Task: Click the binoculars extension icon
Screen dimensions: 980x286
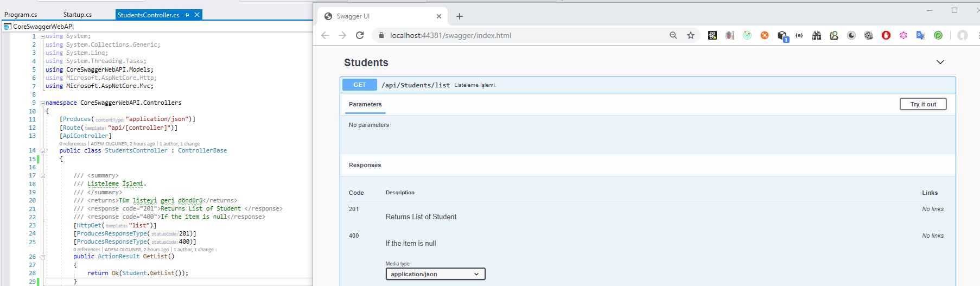Action: (x=817, y=35)
